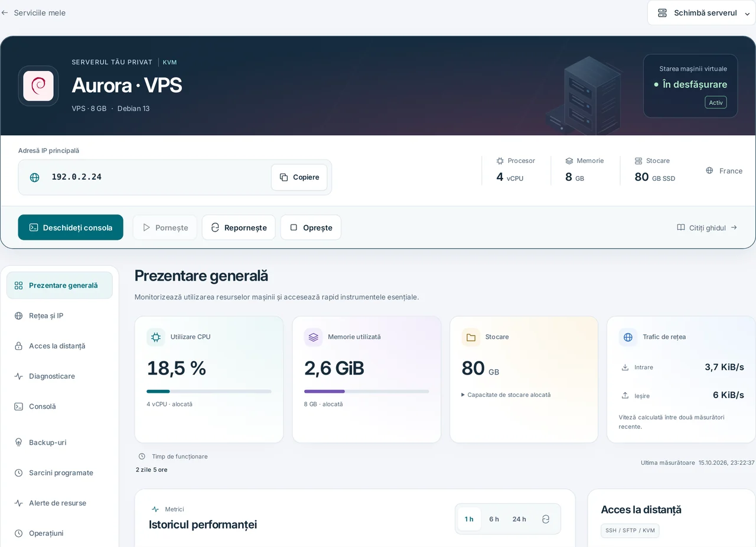The height and width of the screenshot is (547, 756).
Task: Click the layers icon in Memorie utilizată card
Action: (x=313, y=337)
